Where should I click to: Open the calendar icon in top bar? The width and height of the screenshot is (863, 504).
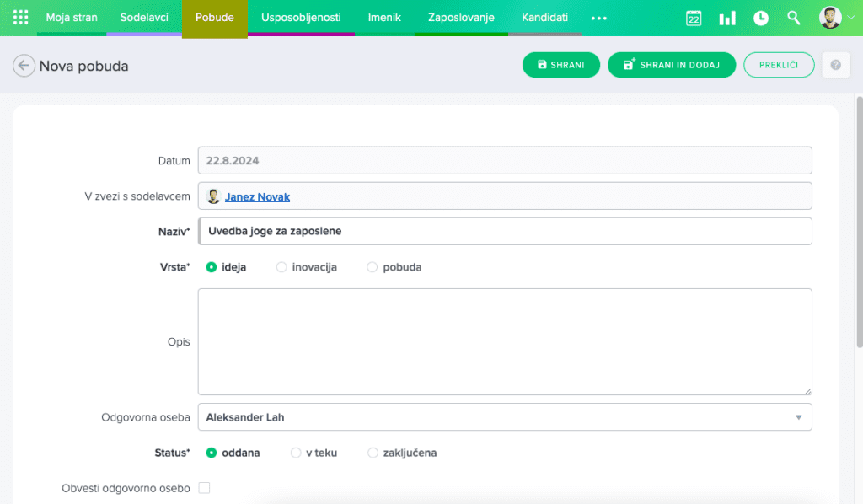tap(694, 19)
